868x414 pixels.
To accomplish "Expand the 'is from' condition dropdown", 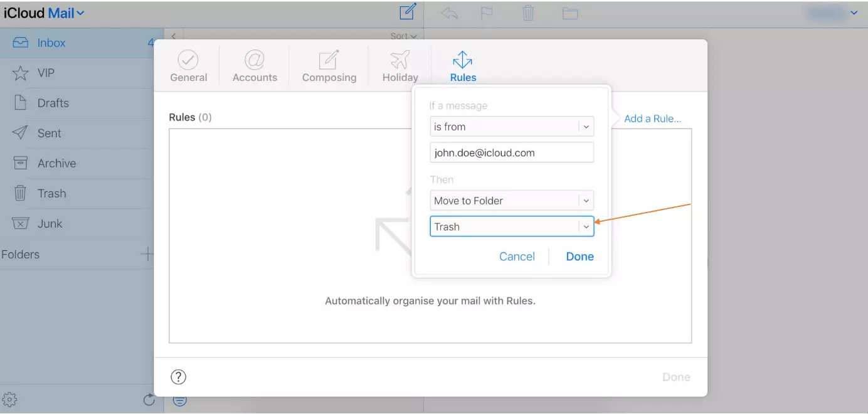I will pyautogui.click(x=586, y=127).
